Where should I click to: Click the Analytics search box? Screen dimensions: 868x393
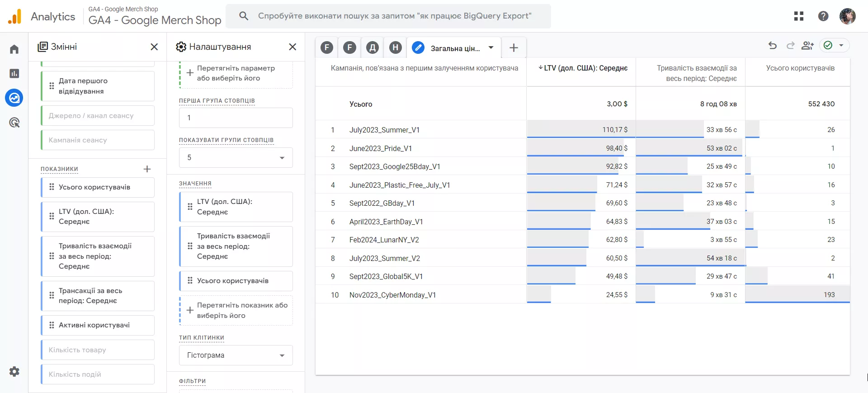point(388,16)
